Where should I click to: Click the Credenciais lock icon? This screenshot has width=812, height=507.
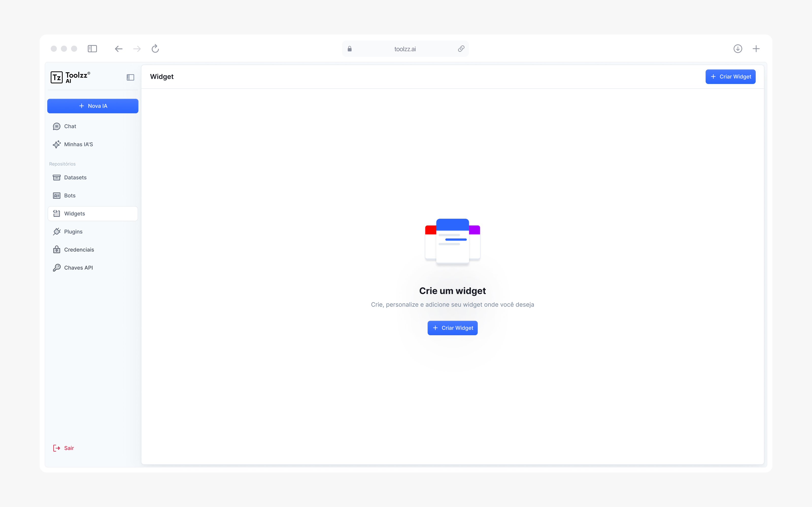pos(57,250)
